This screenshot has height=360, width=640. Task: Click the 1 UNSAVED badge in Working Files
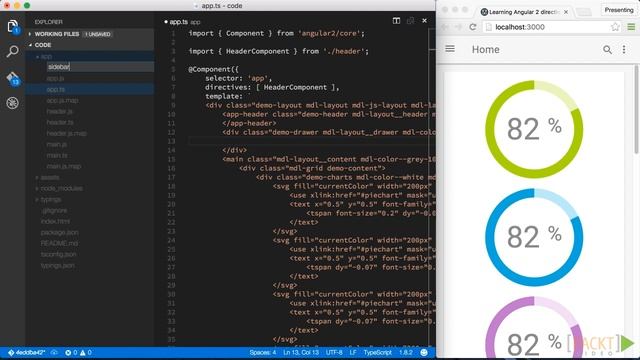coord(98,34)
